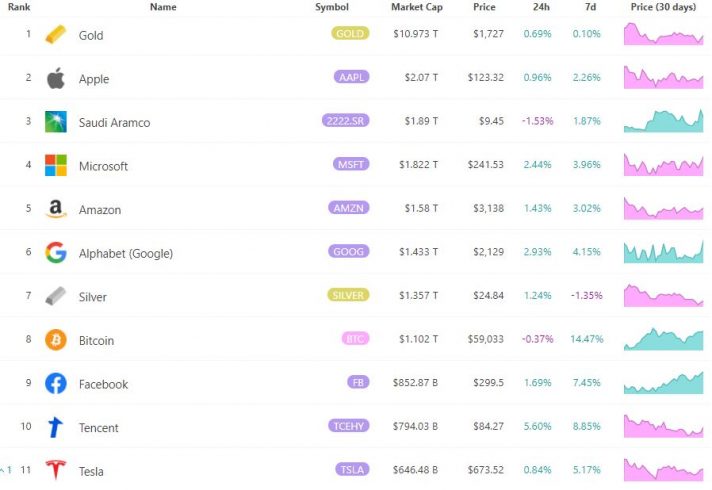Click the TSLA symbol badge
This screenshot has width=712, height=490.
click(352, 470)
